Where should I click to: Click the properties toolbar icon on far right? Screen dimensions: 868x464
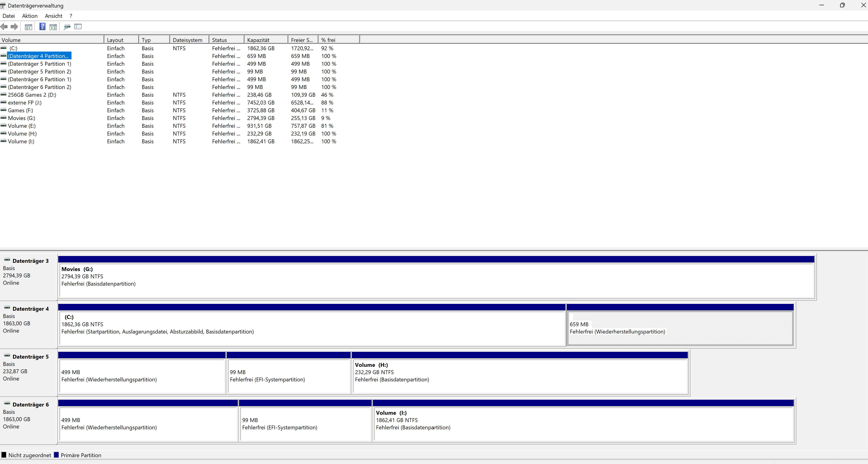click(78, 27)
